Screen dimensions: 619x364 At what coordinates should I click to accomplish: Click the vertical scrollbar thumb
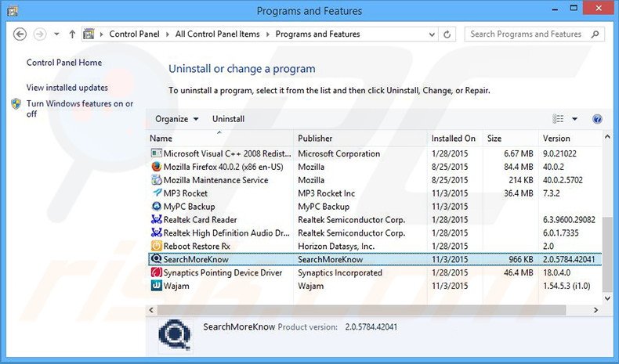(607, 254)
